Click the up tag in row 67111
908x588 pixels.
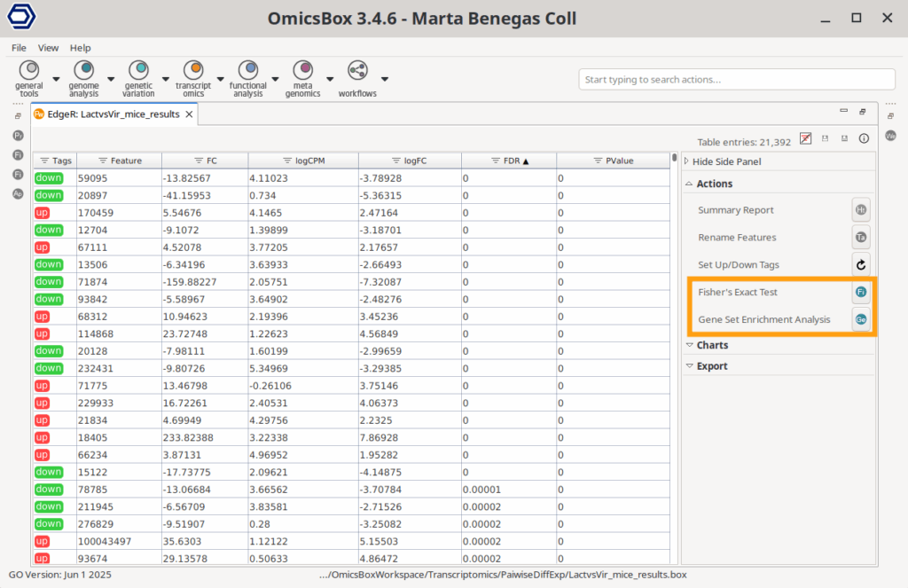[42, 247]
